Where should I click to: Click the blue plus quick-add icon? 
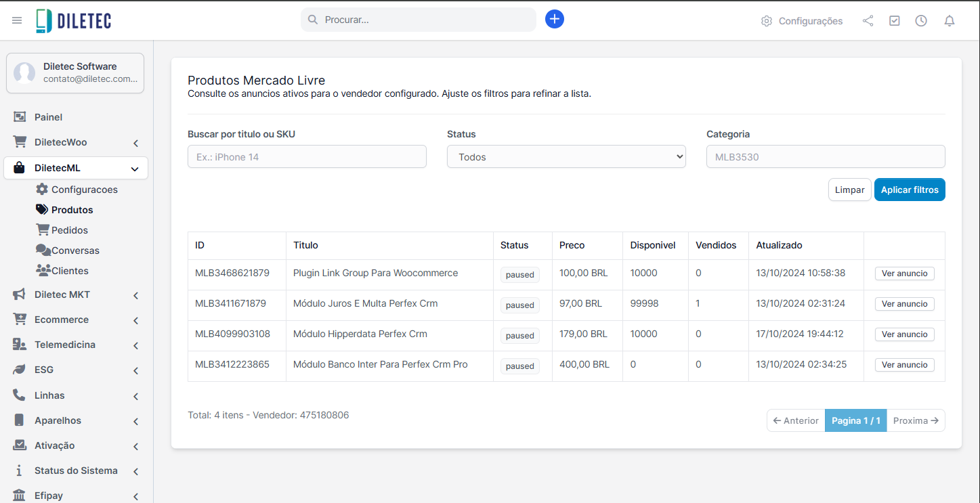coord(554,19)
